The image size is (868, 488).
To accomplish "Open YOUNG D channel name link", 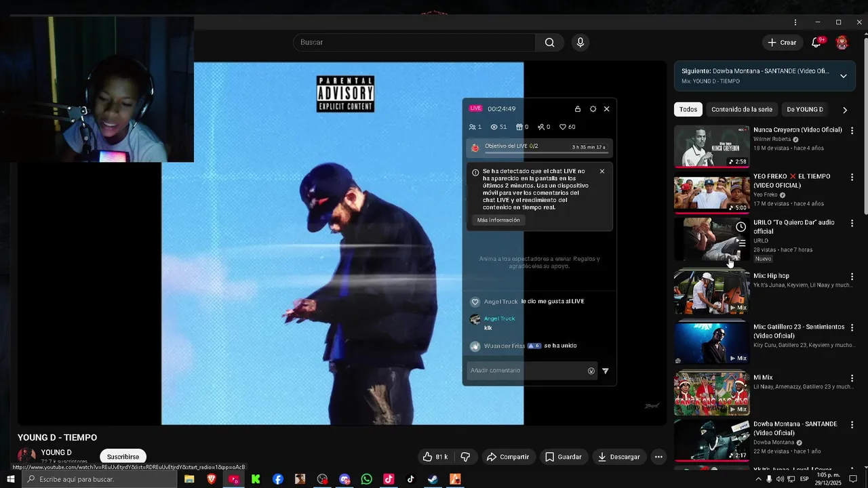I will point(56,453).
